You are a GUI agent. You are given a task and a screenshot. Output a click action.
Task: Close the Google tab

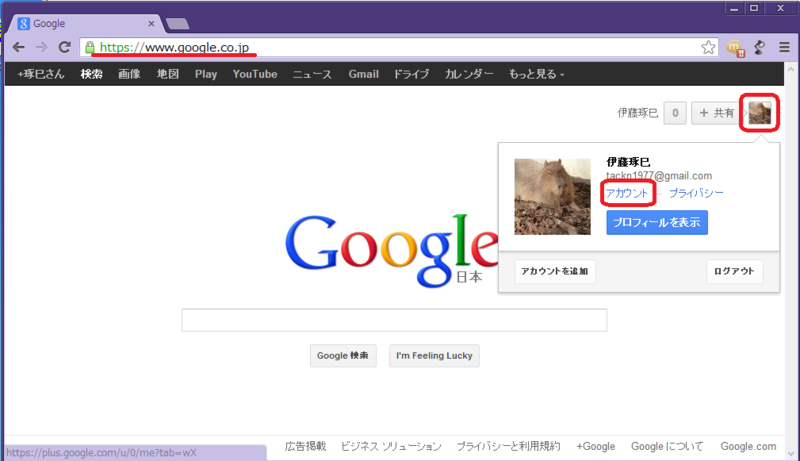(151, 23)
